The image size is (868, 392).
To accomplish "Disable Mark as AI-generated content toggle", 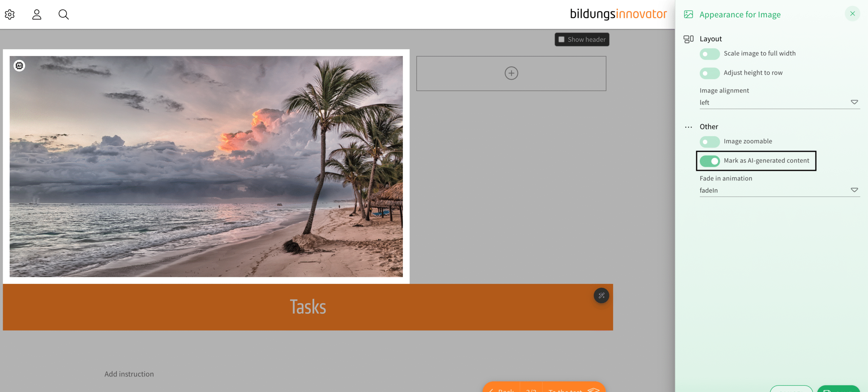I will (x=709, y=161).
